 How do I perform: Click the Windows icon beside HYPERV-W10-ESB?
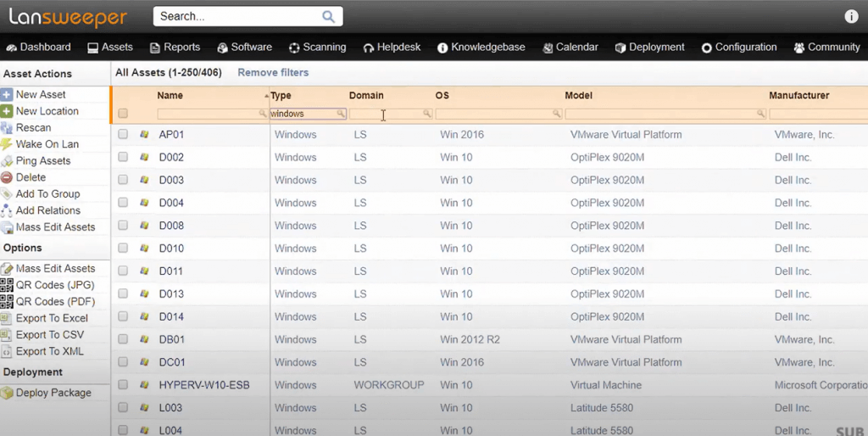tap(144, 384)
